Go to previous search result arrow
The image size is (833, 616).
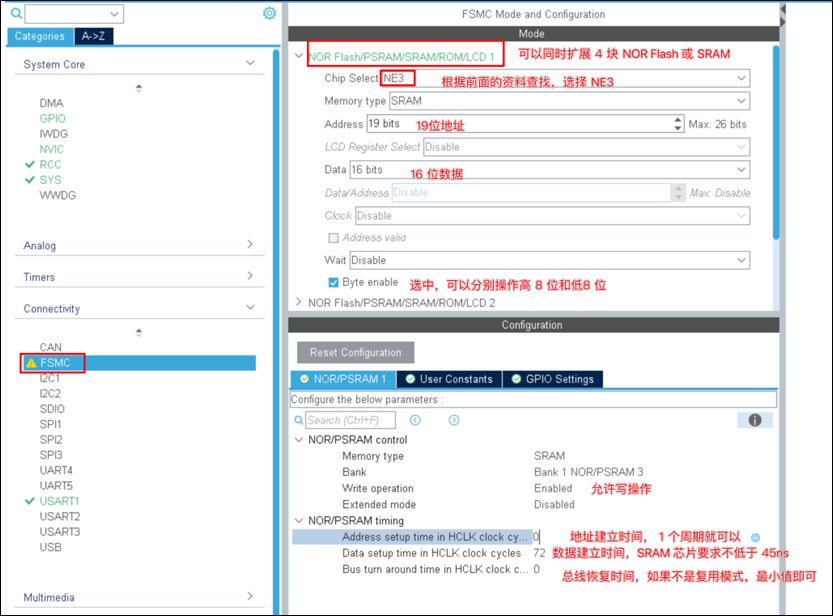(x=415, y=421)
